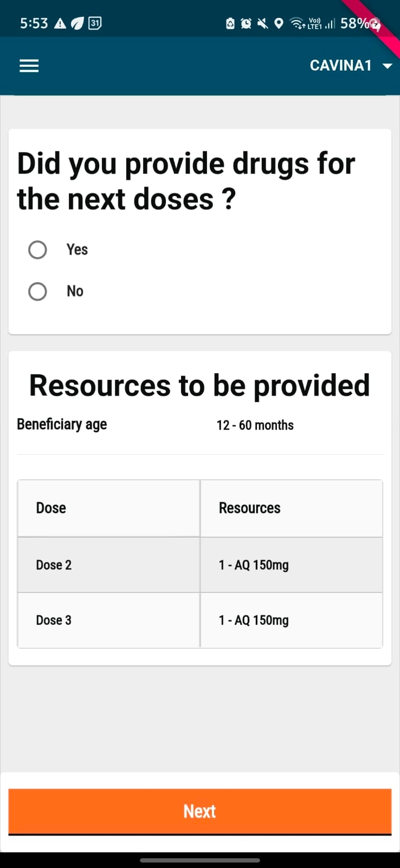Tap the Resources column header
The width and height of the screenshot is (400, 868).
[x=249, y=508]
